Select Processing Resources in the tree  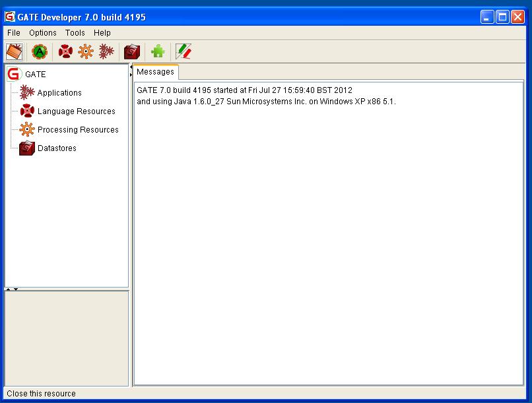[x=78, y=130]
